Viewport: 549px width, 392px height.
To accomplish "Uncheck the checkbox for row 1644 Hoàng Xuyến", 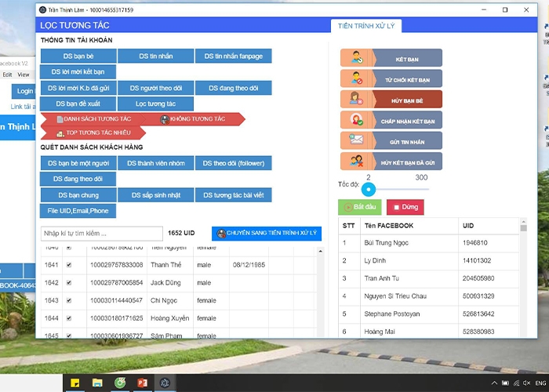I will coord(69,318).
